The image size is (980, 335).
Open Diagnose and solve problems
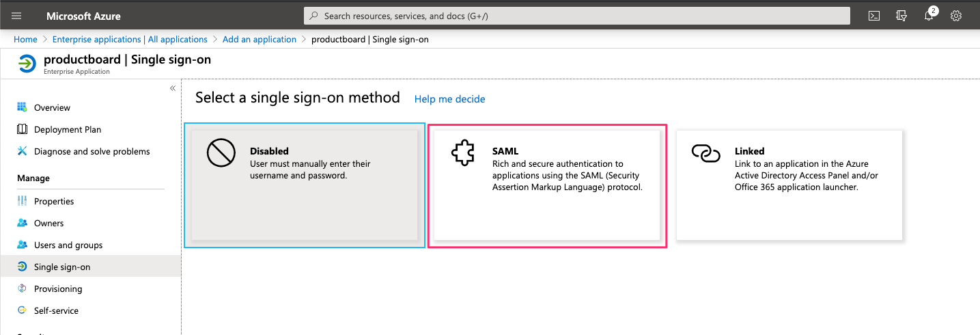pos(92,151)
